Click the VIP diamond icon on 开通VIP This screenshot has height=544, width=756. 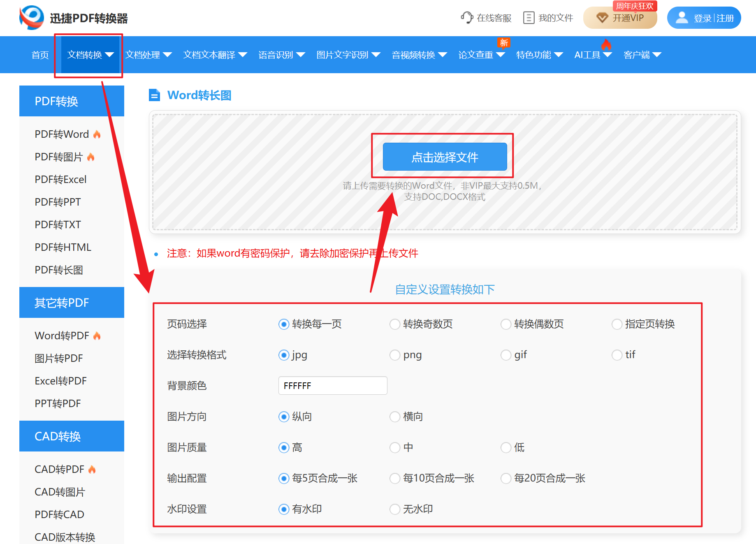[602, 18]
